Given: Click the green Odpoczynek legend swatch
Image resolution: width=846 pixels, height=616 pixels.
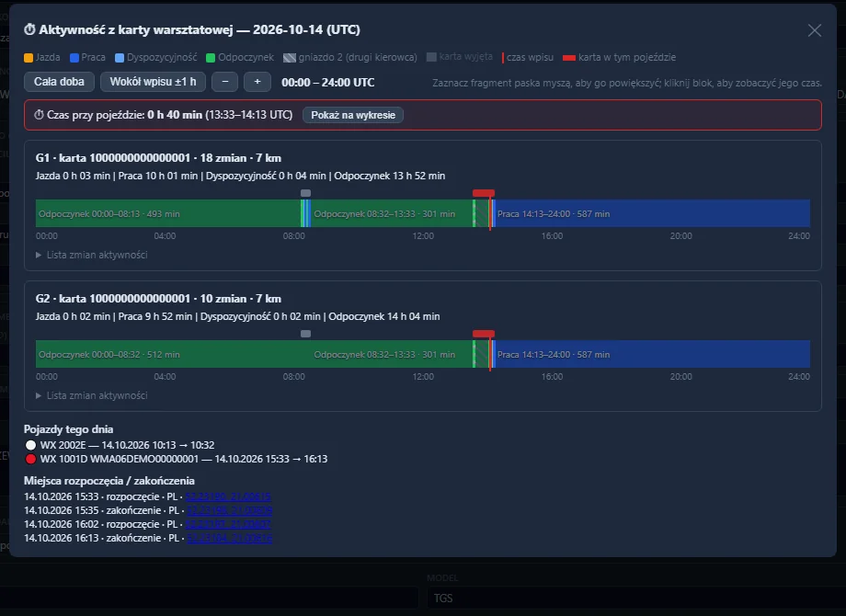Looking at the screenshot, I should pyautogui.click(x=211, y=58).
